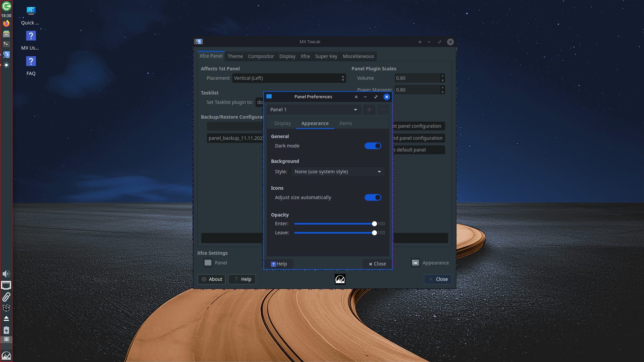Open the Panel 1 selector dropdown
This screenshot has height=362, width=644.
314,110
